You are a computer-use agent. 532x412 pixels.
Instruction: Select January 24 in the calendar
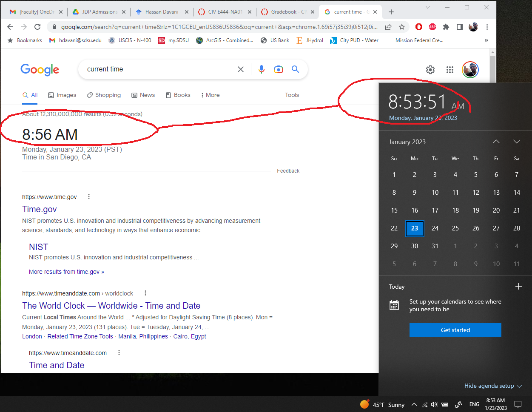(435, 228)
